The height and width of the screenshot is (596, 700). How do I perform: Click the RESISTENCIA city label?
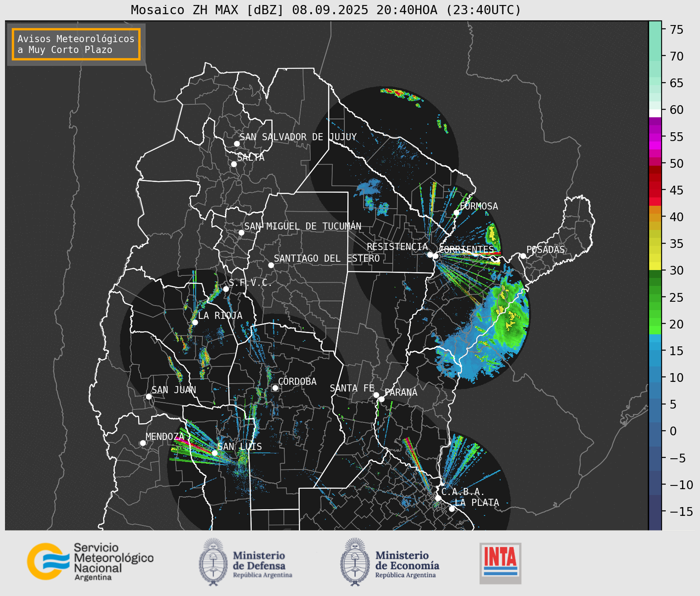pos(397,247)
